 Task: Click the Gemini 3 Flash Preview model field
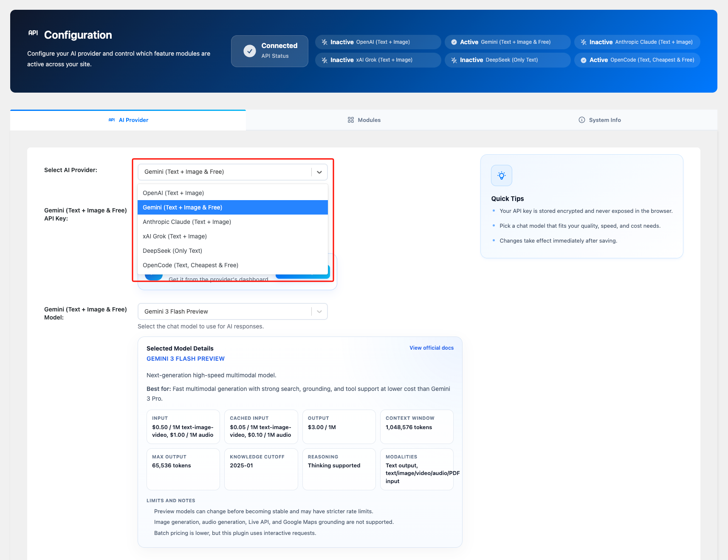(233, 311)
